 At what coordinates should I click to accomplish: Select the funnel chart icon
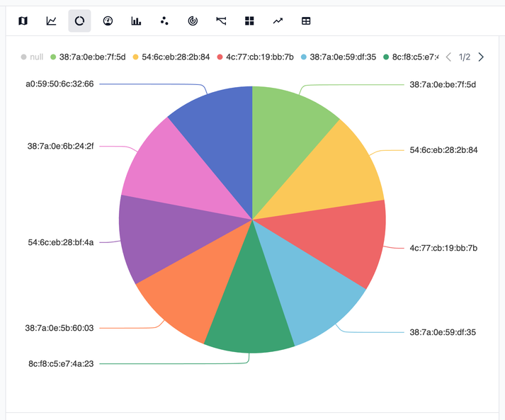(221, 21)
